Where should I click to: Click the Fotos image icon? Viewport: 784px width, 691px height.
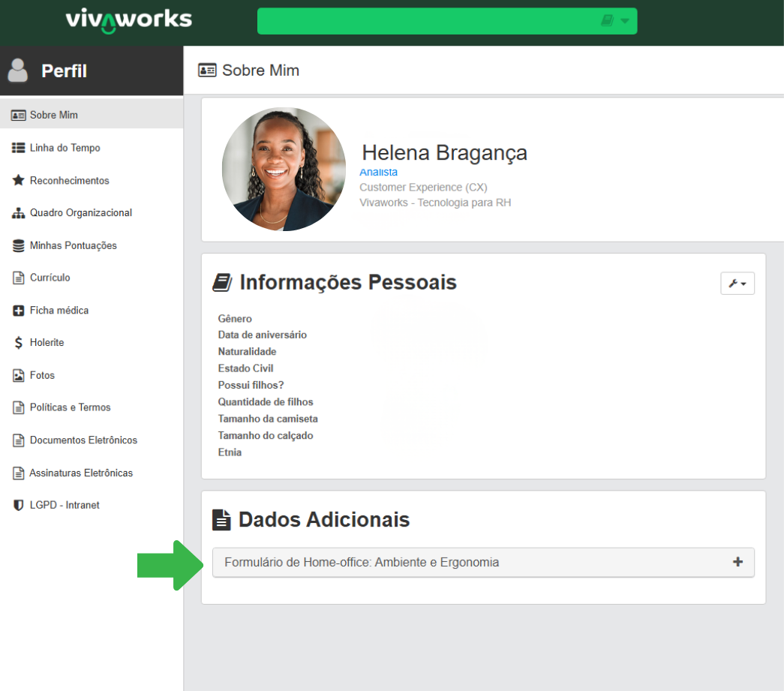pyautogui.click(x=19, y=375)
